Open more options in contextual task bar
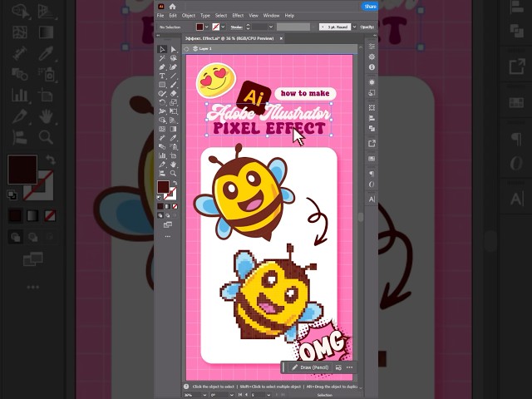 coord(349,367)
